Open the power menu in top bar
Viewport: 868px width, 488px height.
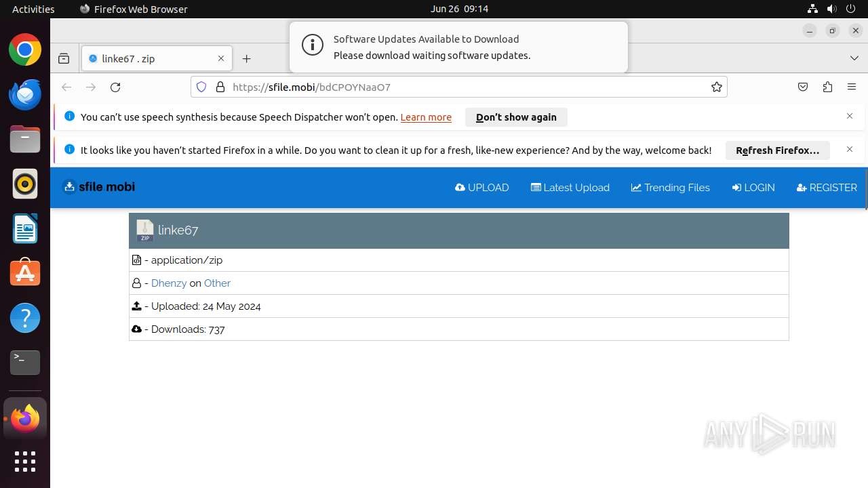tap(850, 9)
